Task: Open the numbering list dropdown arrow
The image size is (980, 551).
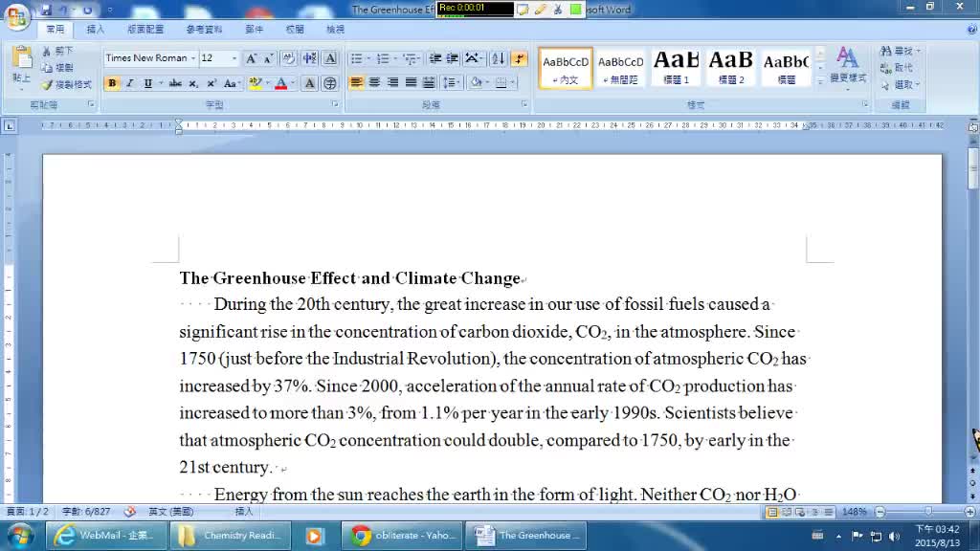Action: click(395, 58)
